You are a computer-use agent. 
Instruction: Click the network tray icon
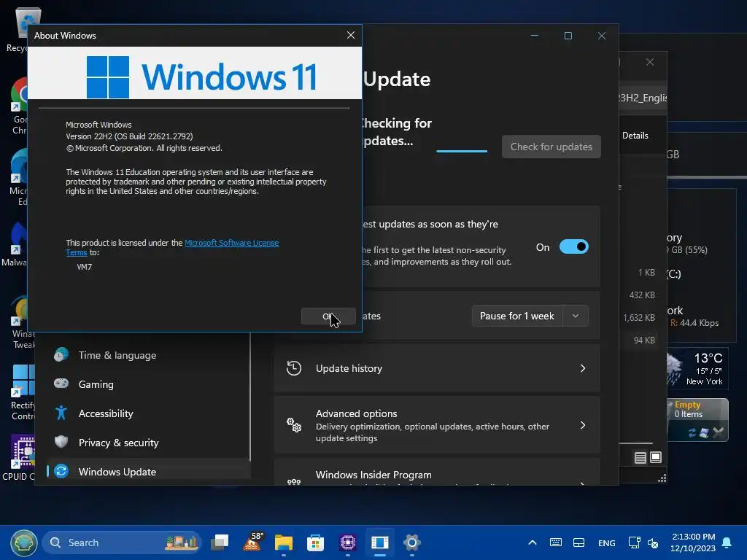[634, 542]
